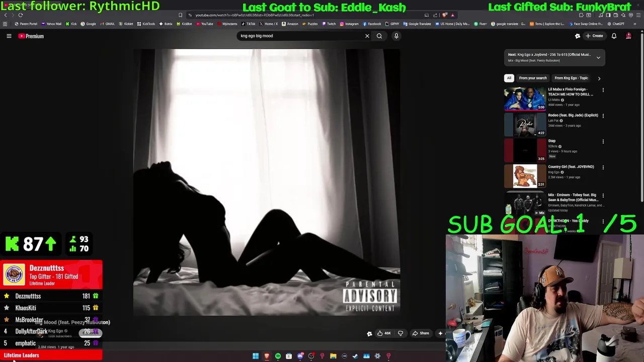Open the account avatar menu
This screenshot has height=362, width=644.
(628, 36)
